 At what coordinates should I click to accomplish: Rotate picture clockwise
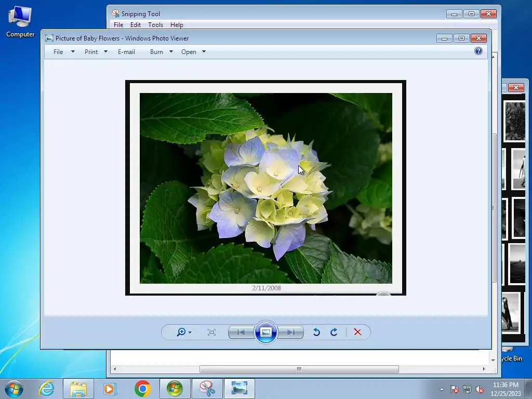pos(334,332)
